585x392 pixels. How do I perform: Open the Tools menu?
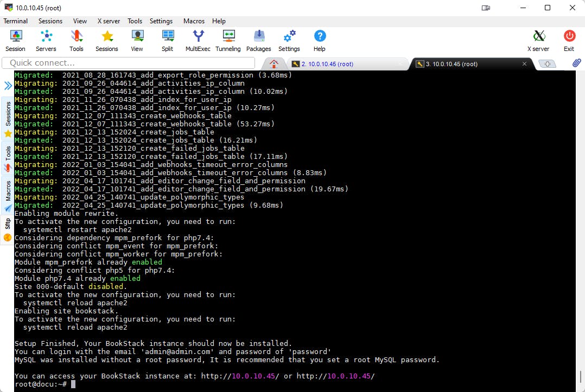click(135, 21)
